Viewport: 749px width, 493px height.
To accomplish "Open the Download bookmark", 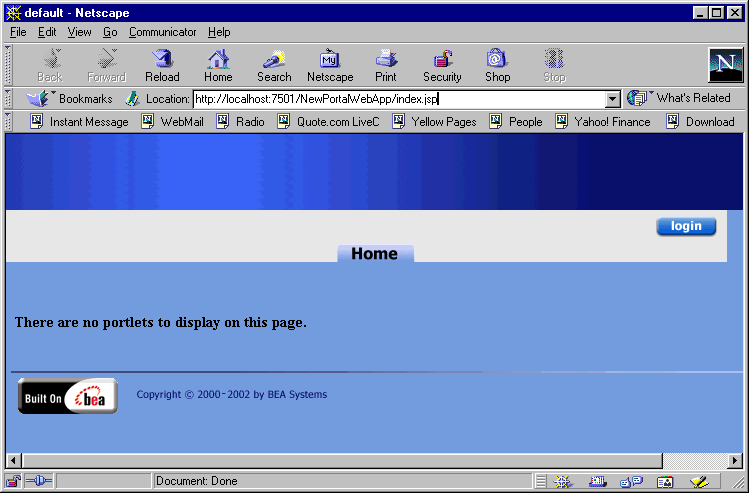I will coord(700,122).
